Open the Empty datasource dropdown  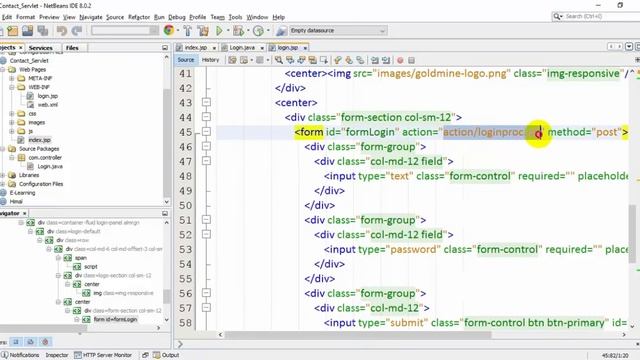click(x=338, y=31)
